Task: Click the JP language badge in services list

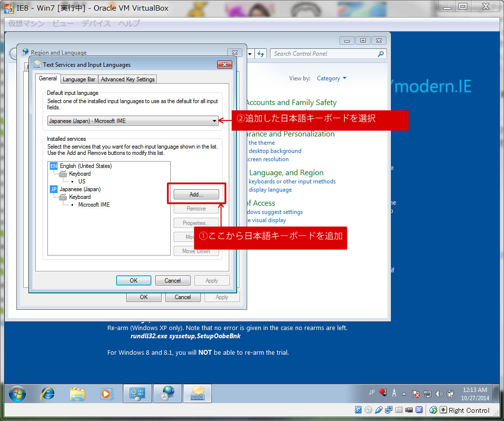Action: point(54,189)
